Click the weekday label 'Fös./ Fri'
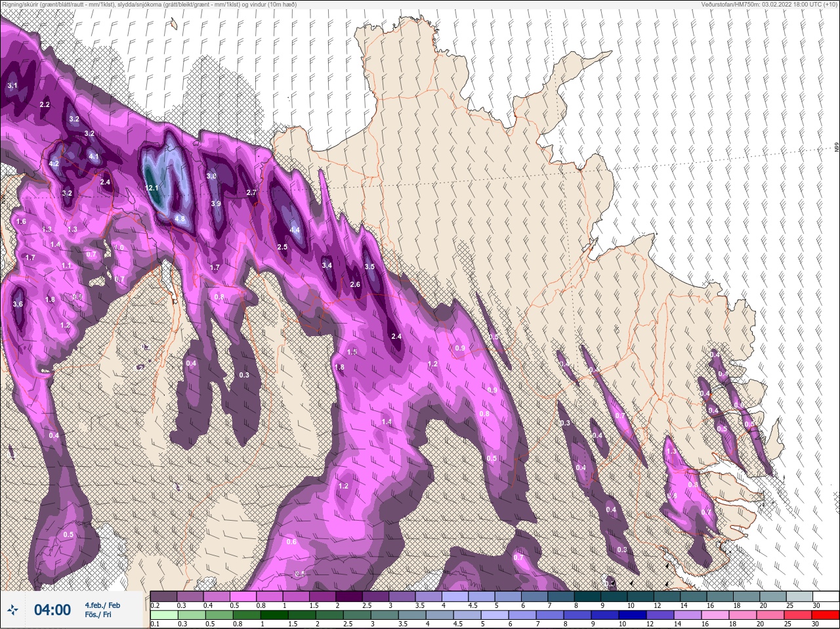This screenshot has height=629, width=840. (97, 615)
